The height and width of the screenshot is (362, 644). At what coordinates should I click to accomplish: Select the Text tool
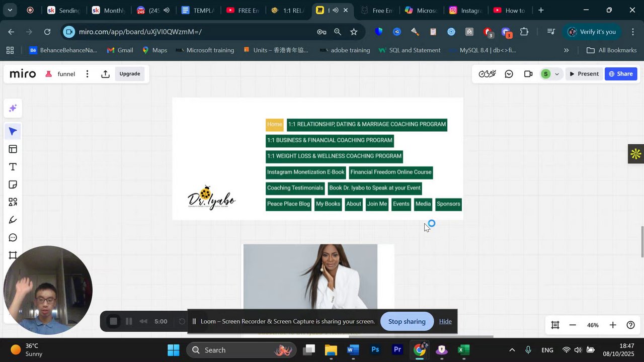pos(13,167)
